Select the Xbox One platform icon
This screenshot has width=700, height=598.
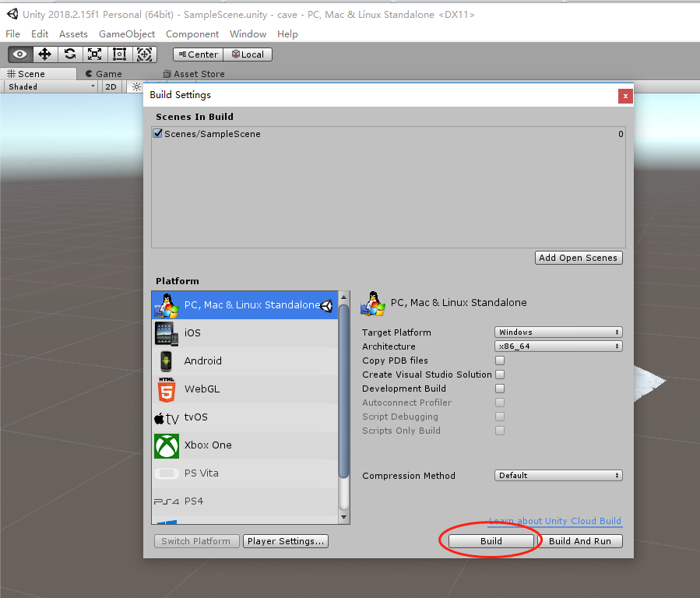pyautogui.click(x=167, y=446)
